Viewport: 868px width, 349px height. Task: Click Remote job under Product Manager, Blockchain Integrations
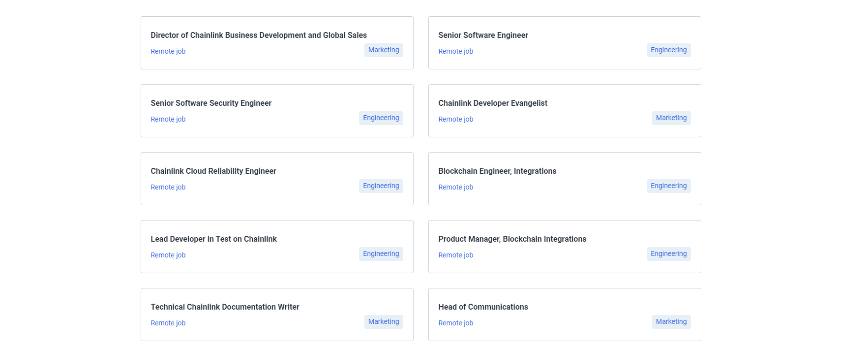pos(455,255)
